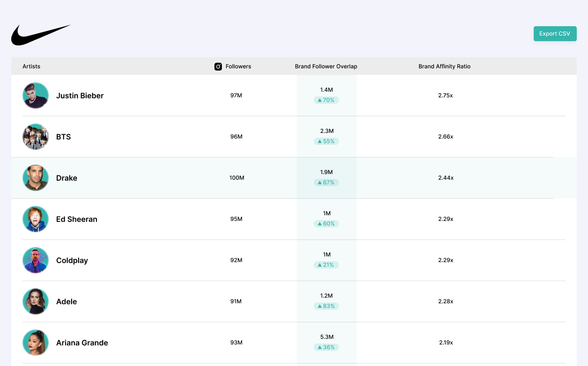The width and height of the screenshot is (588, 366).
Task: Click the 2.75x affinity ratio
Action: (x=446, y=95)
